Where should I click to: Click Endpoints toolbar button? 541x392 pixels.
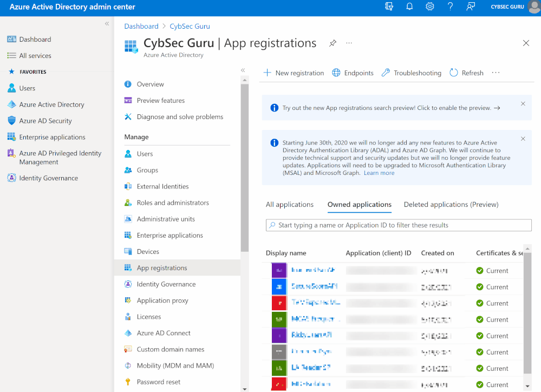tap(353, 73)
